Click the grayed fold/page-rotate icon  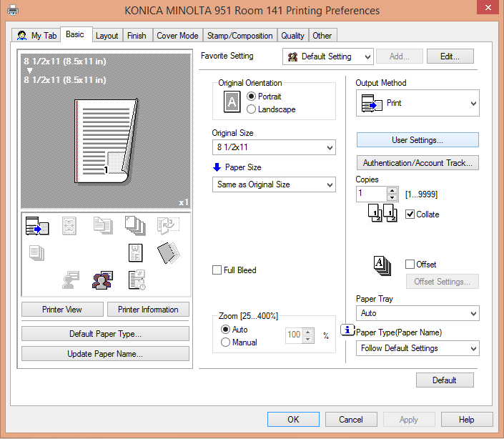tap(168, 226)
